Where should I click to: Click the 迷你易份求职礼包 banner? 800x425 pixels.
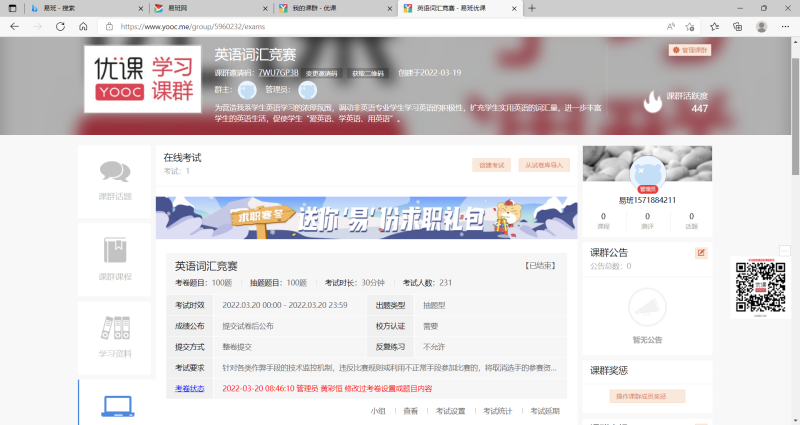coord(363,218)
